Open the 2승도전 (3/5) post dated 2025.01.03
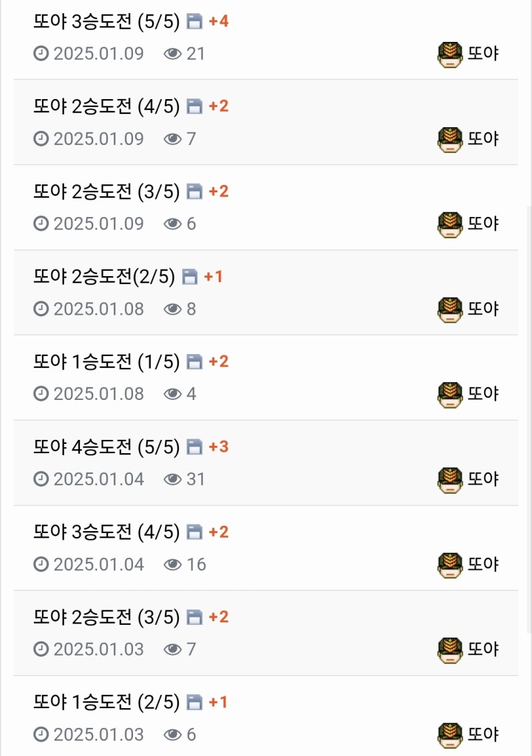Image resolution: width=532 pixels, height=756 pixels. pos(106,618)
